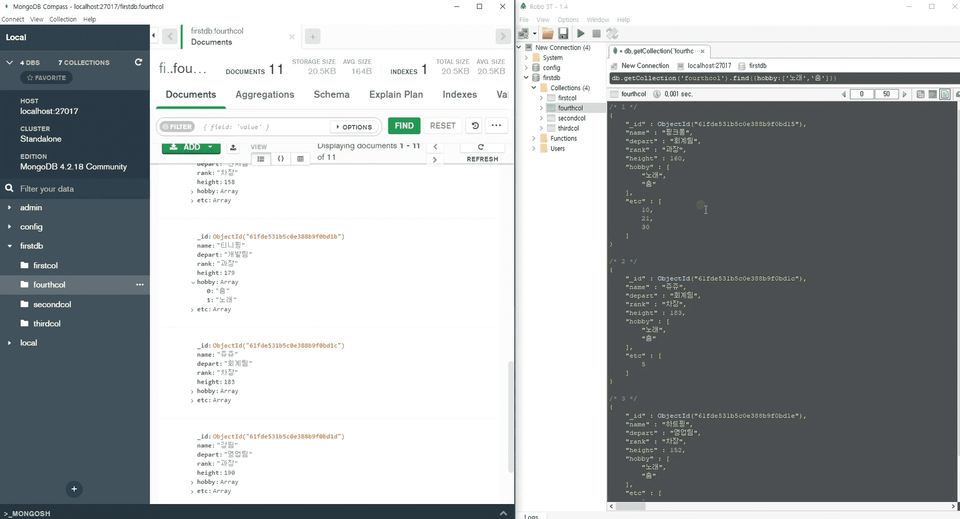Open firstcol collection in Compass sidebar
The image size is (960, 519).
[45, 266]
